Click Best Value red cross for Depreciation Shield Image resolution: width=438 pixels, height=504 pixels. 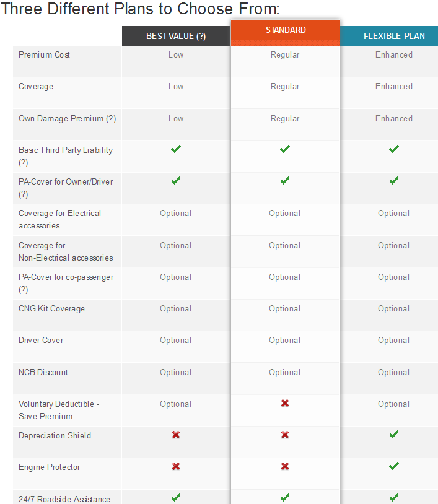pyautogui.click(x=176, y=435)
